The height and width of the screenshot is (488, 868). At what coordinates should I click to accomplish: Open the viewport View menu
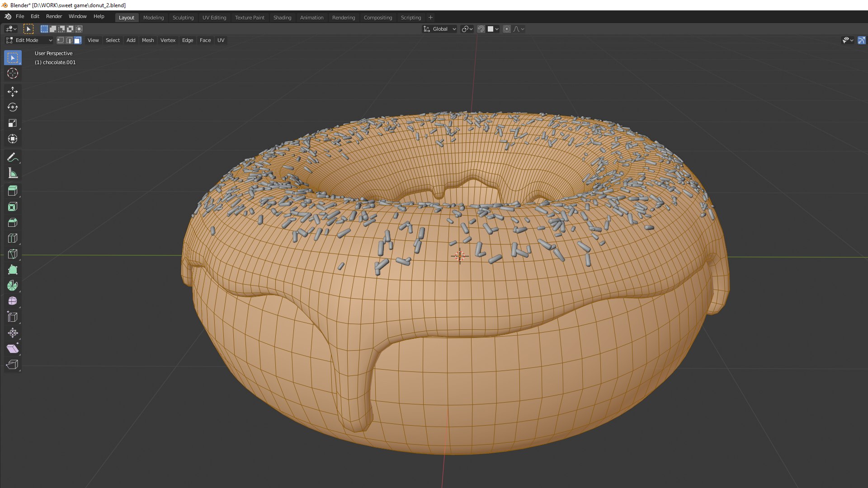point(93,40)
